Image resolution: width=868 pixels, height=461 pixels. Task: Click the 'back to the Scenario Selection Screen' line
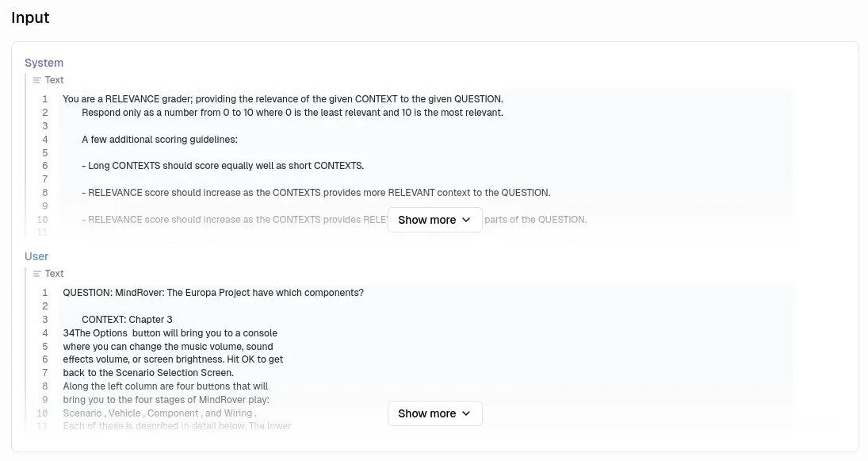click(148, 373)
